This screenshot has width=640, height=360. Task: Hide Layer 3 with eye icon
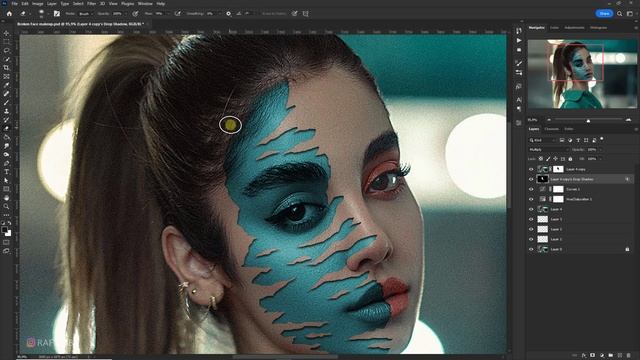[x=531, y=219]
